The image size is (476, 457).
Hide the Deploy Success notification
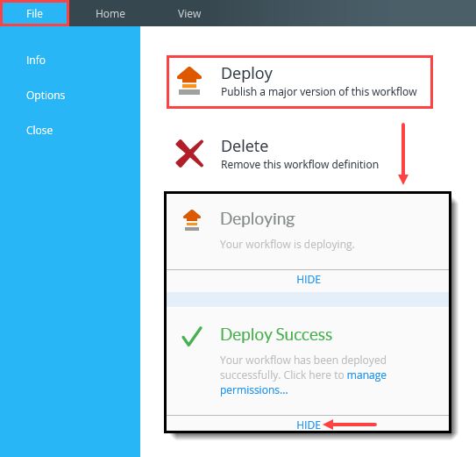[x=309, y=425]
